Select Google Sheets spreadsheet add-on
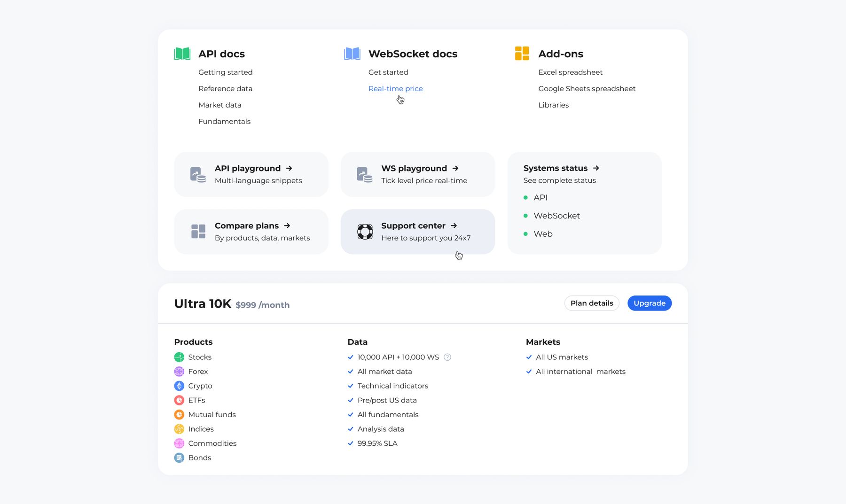The image size is (846, 504). pyautogui.click(x=587, y=89)
